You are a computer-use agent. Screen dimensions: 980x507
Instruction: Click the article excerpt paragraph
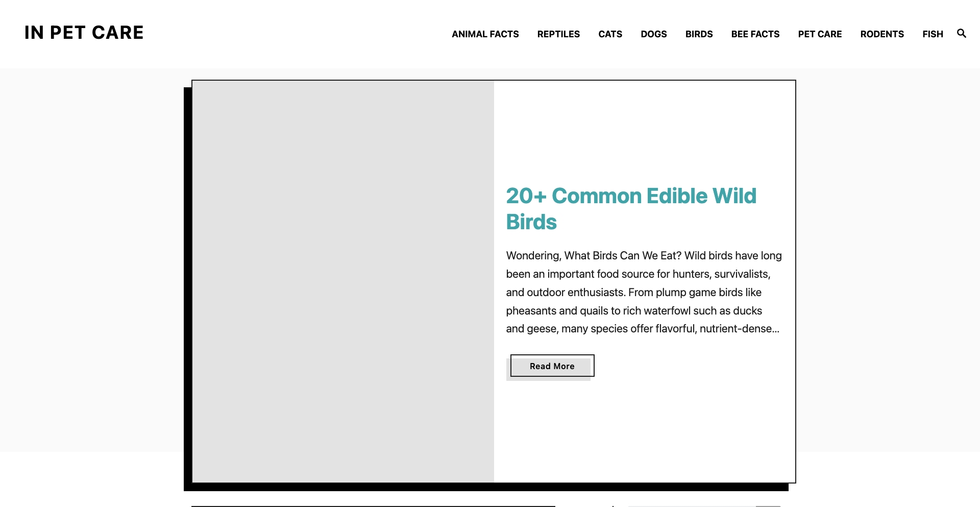[643, 292]
